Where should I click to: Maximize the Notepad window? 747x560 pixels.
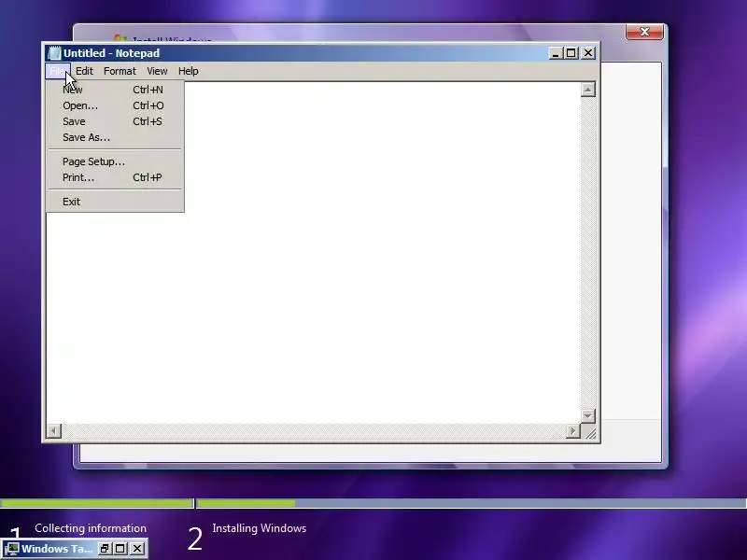pyautogui.click(x=571, y=53)
